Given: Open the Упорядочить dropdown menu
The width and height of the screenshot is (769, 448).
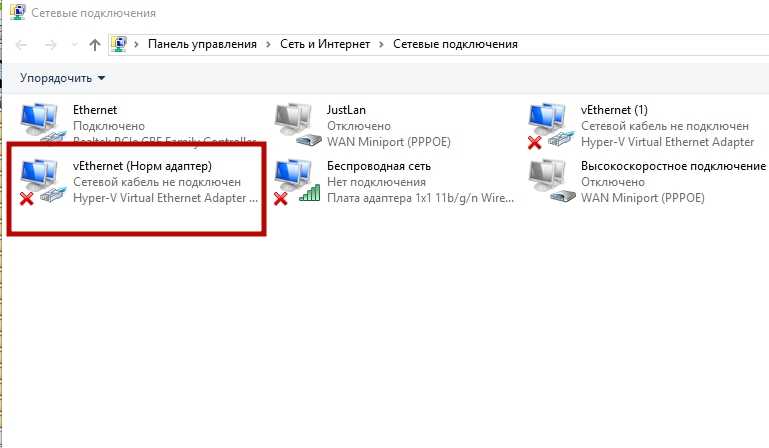Looking at the screenshot, I should click(62, 78).
